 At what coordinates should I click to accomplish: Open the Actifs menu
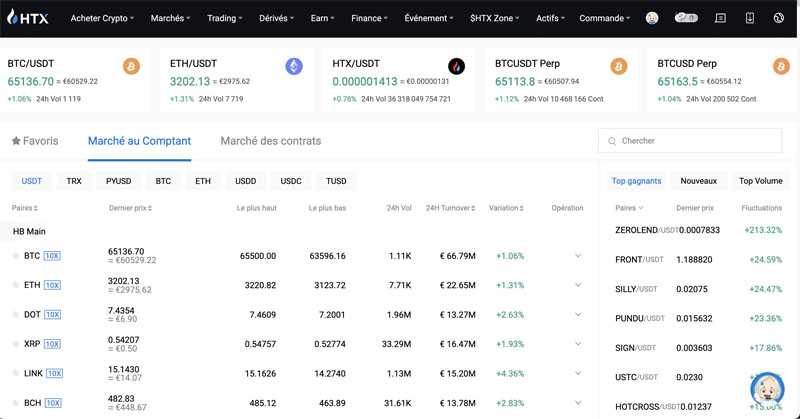[x=551, y=18]
